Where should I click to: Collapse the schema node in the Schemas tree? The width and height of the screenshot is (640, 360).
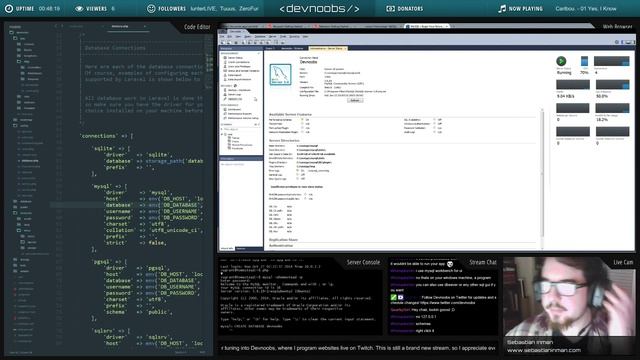(x=222, y=134)
